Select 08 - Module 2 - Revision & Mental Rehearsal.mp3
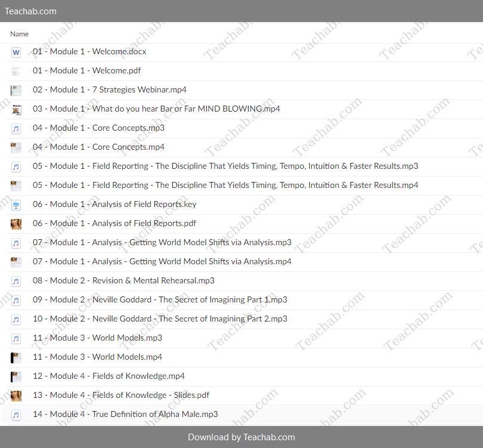This screenshot has height=448, width=483. pos(123,281)
